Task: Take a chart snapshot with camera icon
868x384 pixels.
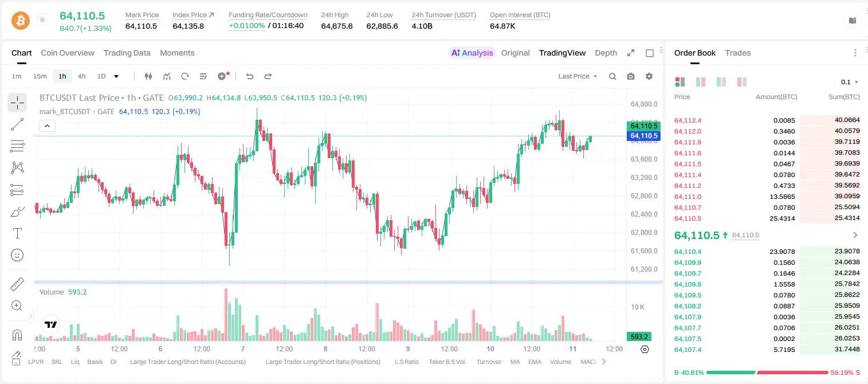Action: [631, 76]
